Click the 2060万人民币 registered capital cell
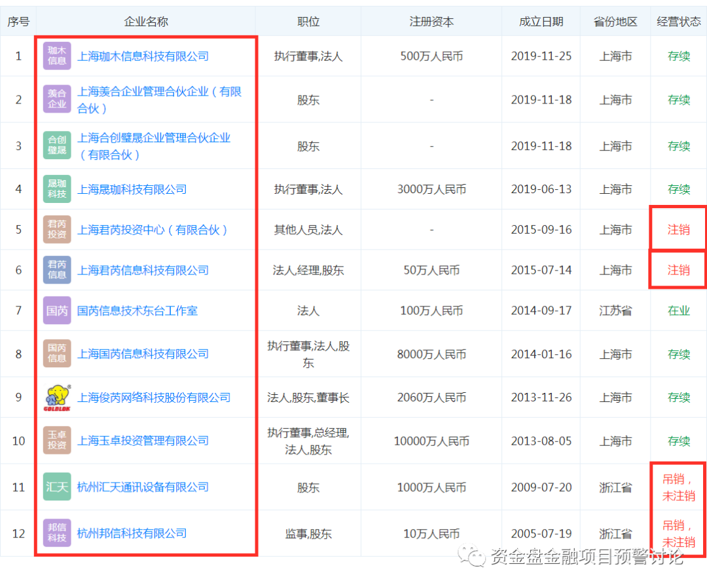707x588 pixels. [431, 397]
